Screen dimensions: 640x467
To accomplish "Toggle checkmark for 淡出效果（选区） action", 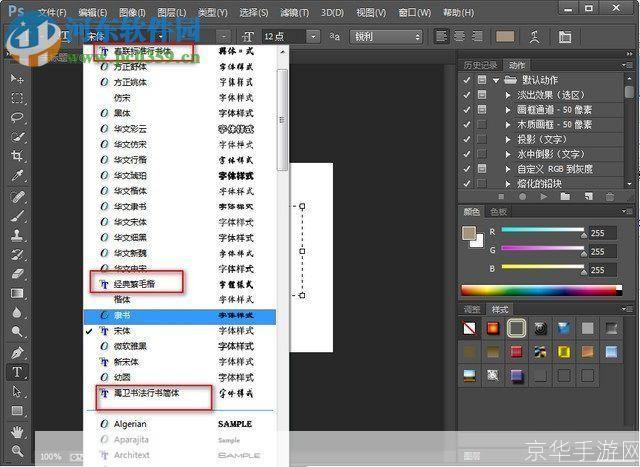I will 467,95.
